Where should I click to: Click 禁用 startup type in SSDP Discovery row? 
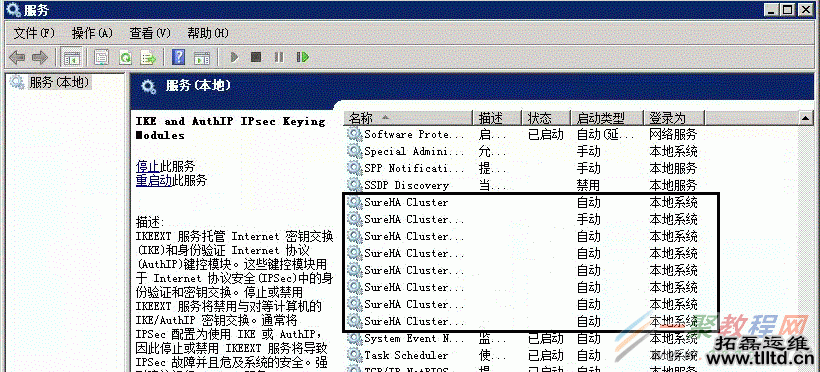pos(588,185)
